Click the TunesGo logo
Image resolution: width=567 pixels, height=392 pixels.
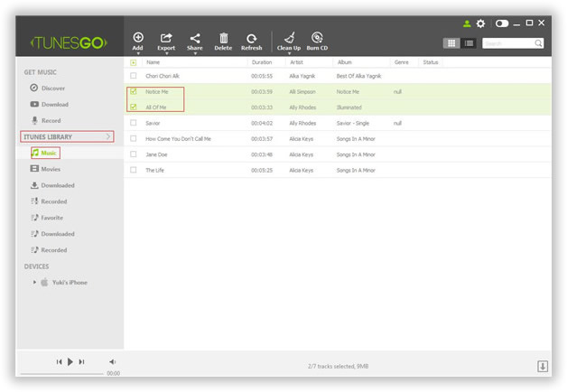69,43
